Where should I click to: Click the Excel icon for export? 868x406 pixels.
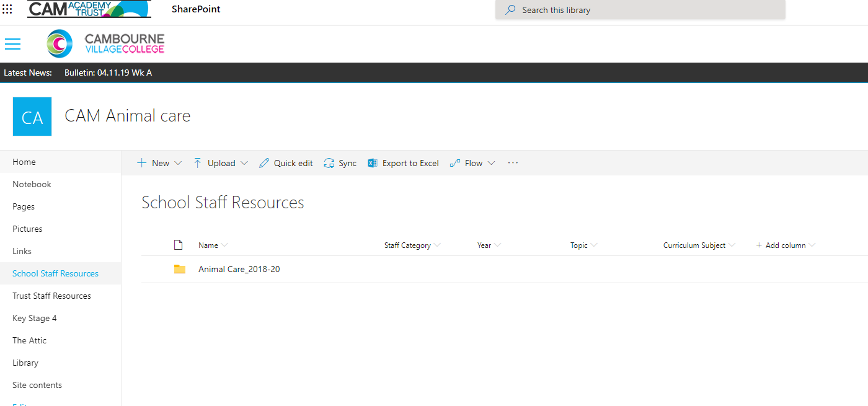pyautogui.click(x=372, y=163)
